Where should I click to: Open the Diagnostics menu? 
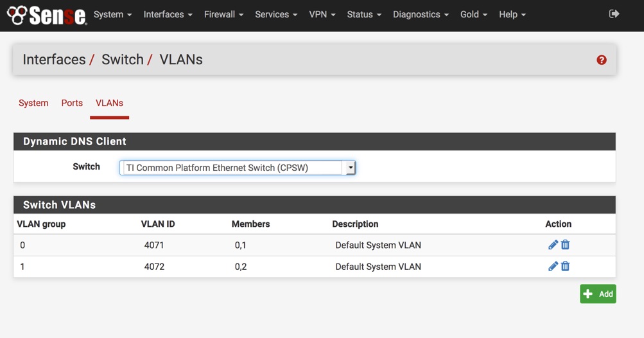click(x=421, y=14)
